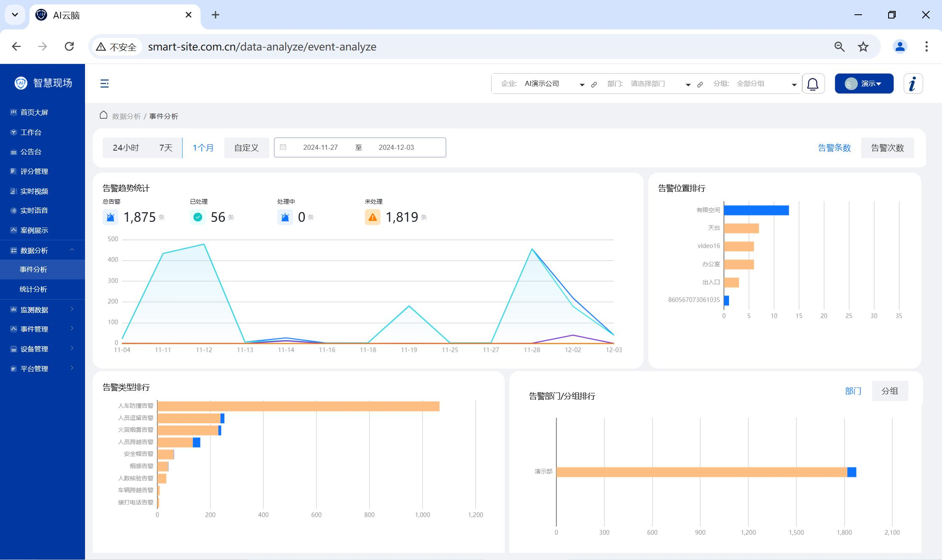942x560 pixels.
Task: Click the 有限空间 blue bar
Action: pyautogui.click(x=756, y=210)
